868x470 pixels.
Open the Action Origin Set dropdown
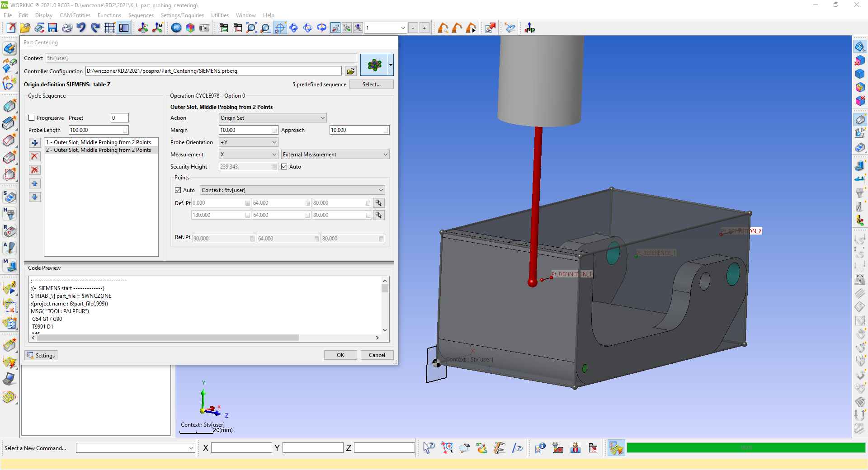tap(273, 118)
